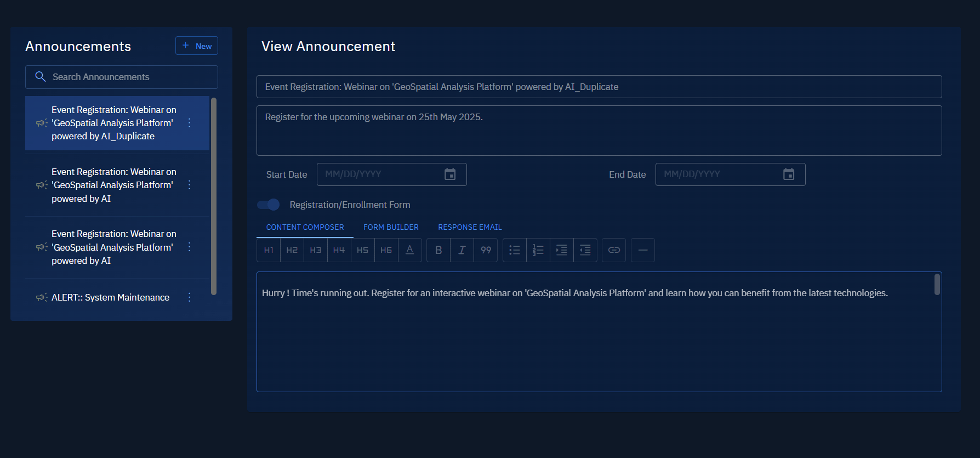Open options menu for AI_Duplicate announcement
Screen dimensions: 980x458
190,123
